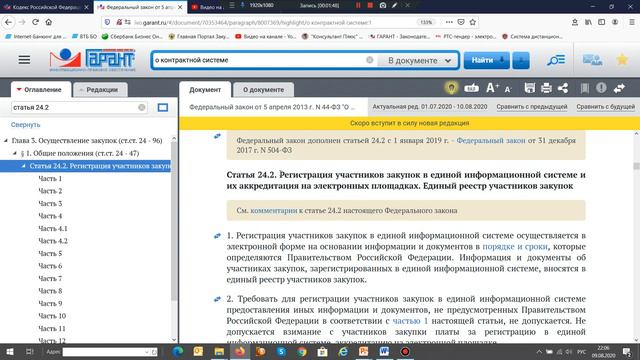The height and width of the screenshot is (360, 640).
Task: Switch to the 'Редакции' tab
Action: click(100, 89)
